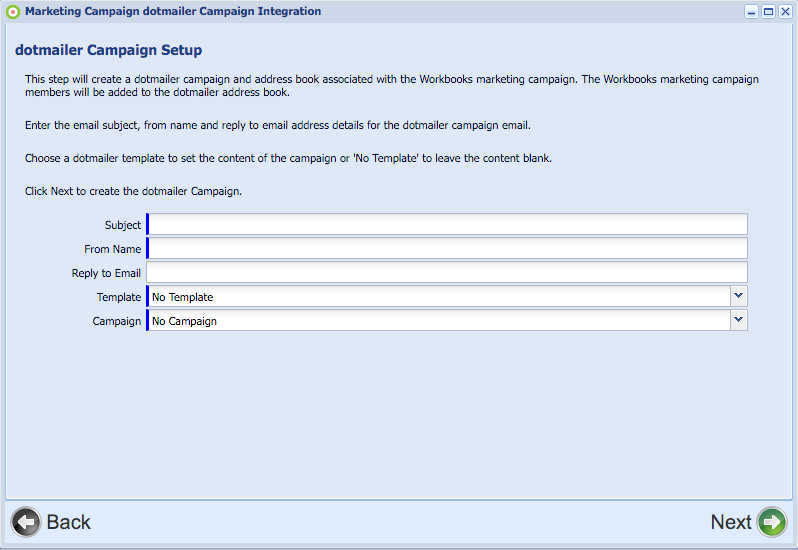
Task: Maximize the dotmailer integration window
Action: [768, 12]
